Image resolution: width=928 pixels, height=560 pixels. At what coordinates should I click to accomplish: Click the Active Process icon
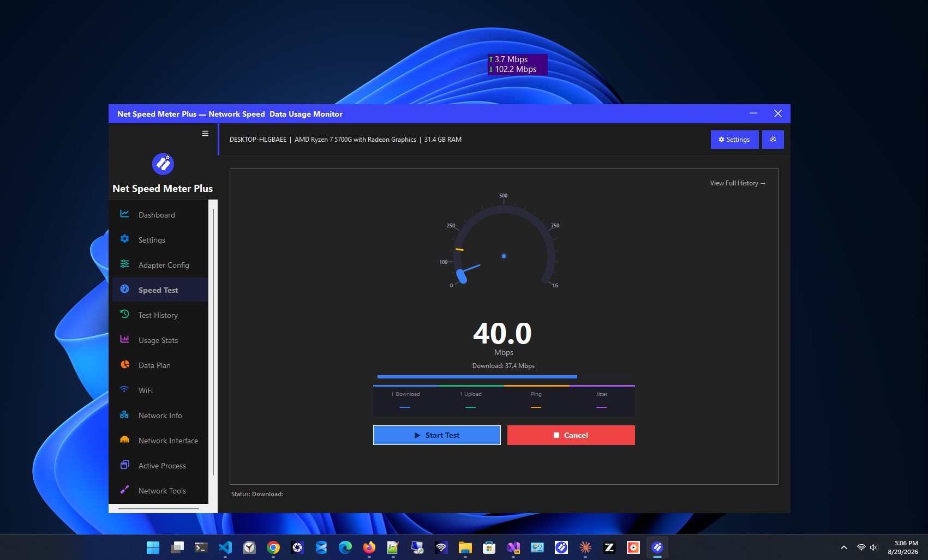pyautogui.click(x=125, y=465)
